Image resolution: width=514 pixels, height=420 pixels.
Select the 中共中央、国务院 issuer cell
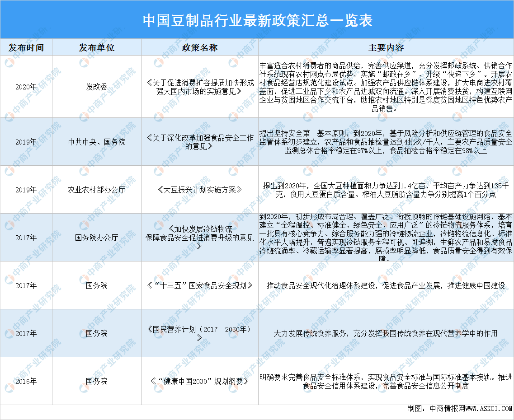[x=97, y=142]
